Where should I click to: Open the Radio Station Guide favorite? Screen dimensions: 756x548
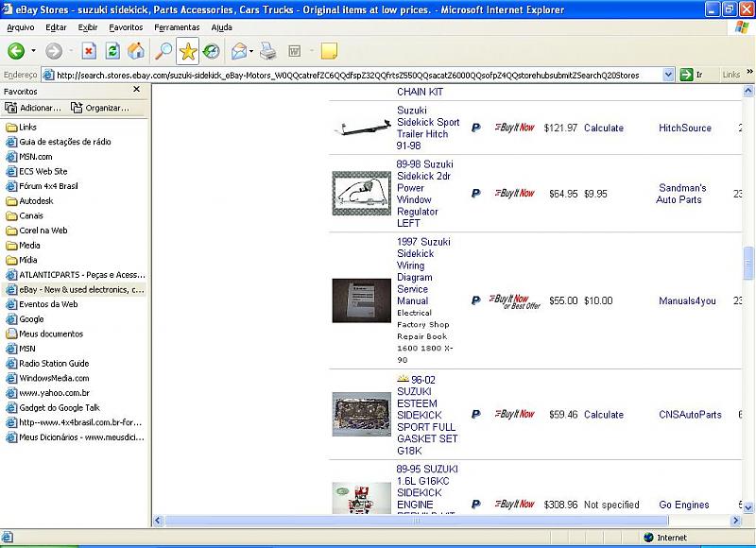tap(47, 364)
